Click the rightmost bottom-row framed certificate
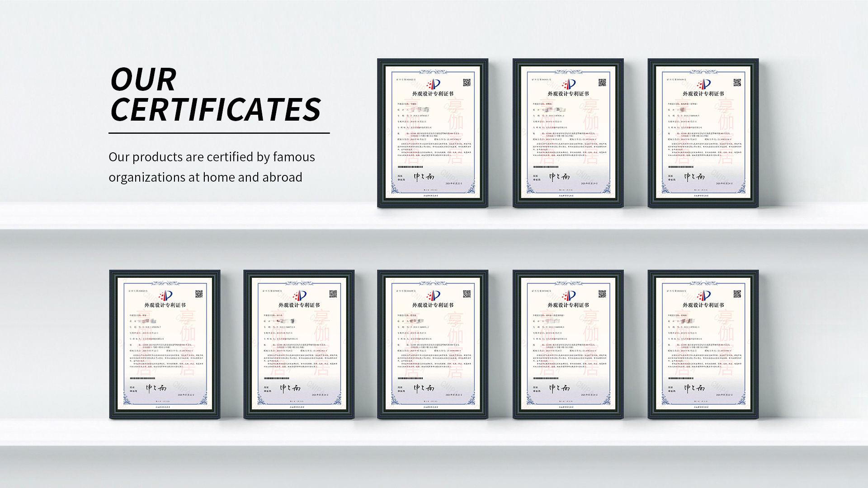The image size is (868, 488). 703,344
